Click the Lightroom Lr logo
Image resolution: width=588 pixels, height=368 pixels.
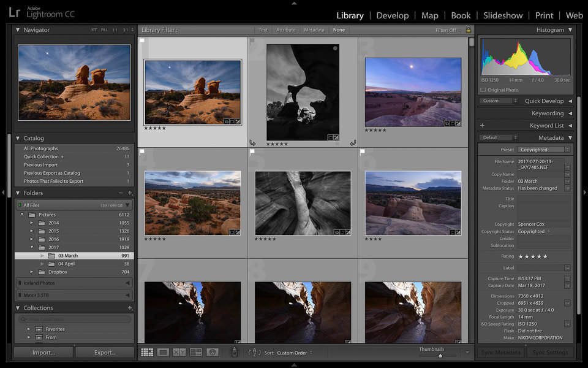(14, 12)
